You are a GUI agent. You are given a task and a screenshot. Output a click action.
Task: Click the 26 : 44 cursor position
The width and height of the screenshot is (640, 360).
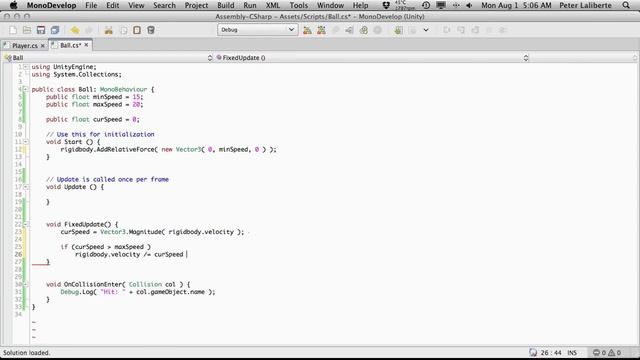pyautogui.click(x=551, y=353)
